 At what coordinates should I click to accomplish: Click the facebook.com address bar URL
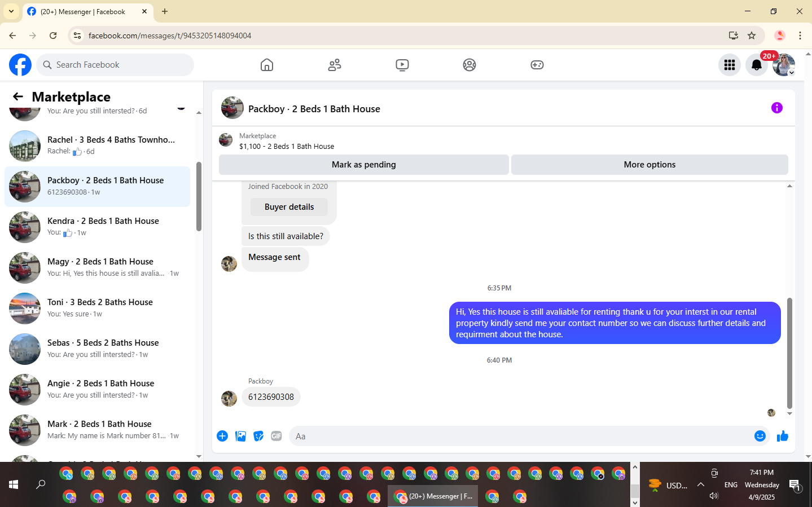click(170, 36)
